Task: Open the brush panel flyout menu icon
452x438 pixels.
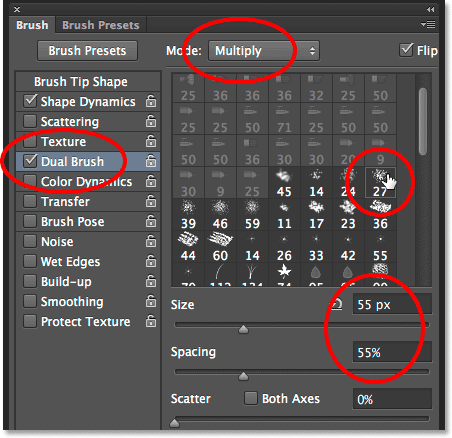Action: click(428, 24)
